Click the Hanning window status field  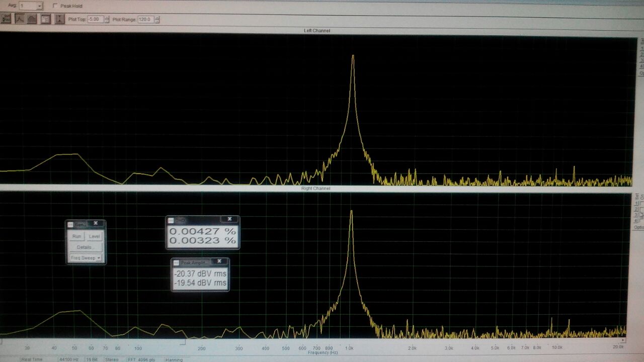click(174, 359)
